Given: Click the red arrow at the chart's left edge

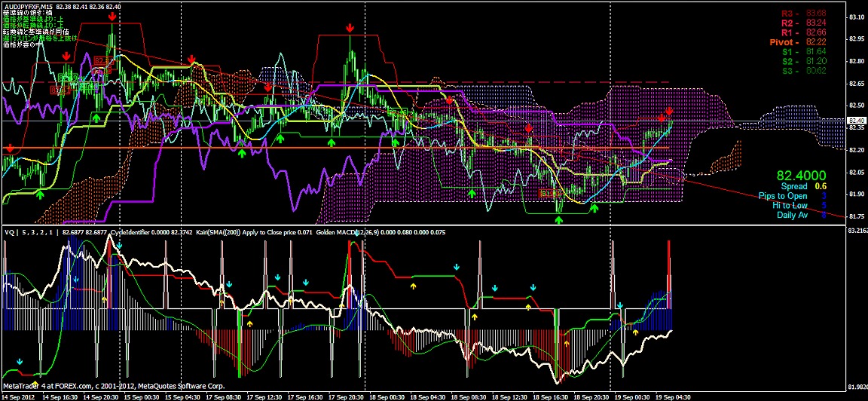Looking at the screenshot, I should (9, 148).
